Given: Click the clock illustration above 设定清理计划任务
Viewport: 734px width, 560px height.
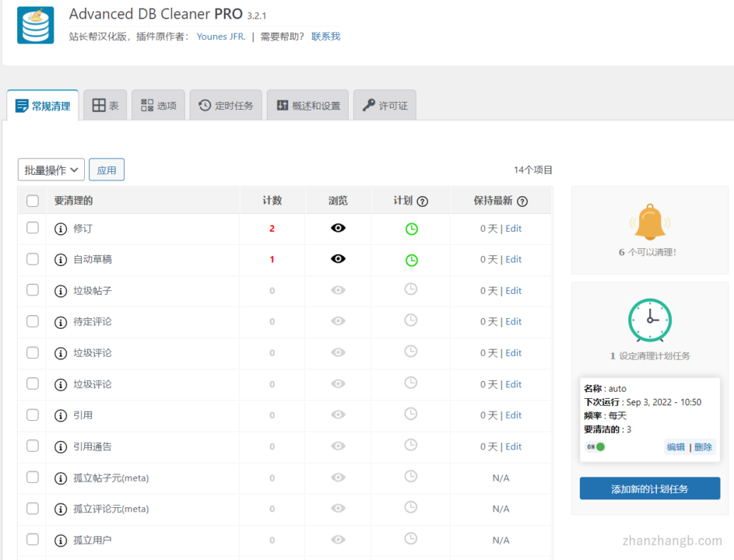Looking at the screenshot, I should click(649, 320).
